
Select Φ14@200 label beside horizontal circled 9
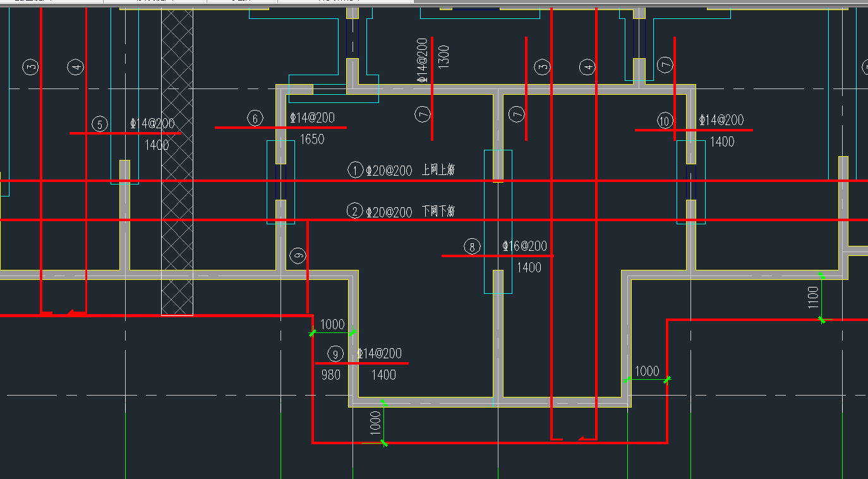[380, 353]
